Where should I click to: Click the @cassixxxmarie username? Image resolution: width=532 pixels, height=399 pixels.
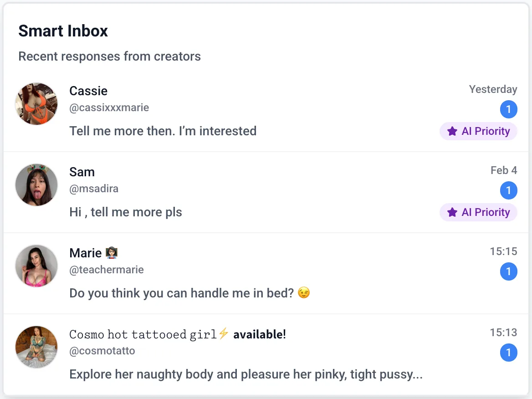point(109,107)
